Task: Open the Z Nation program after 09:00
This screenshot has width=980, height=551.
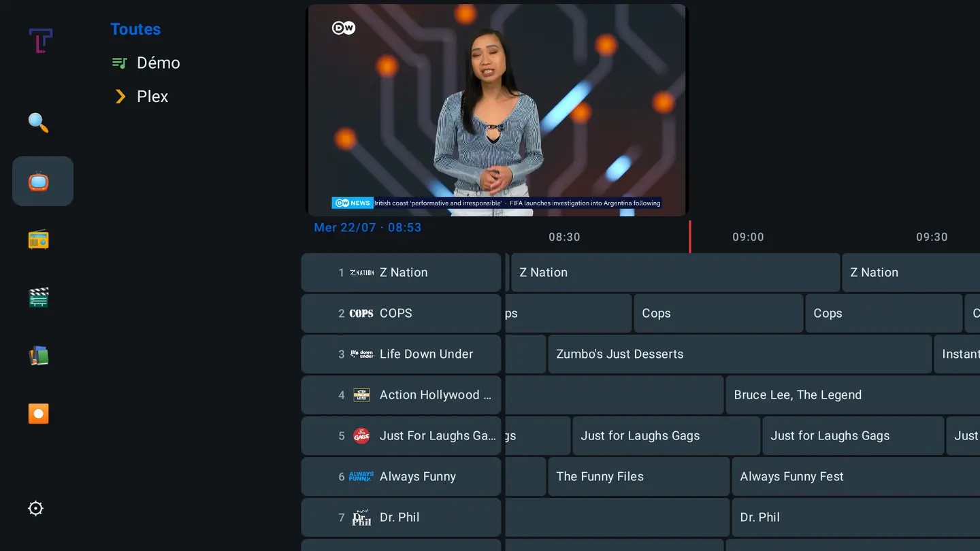Action: (x=911, y=272)
